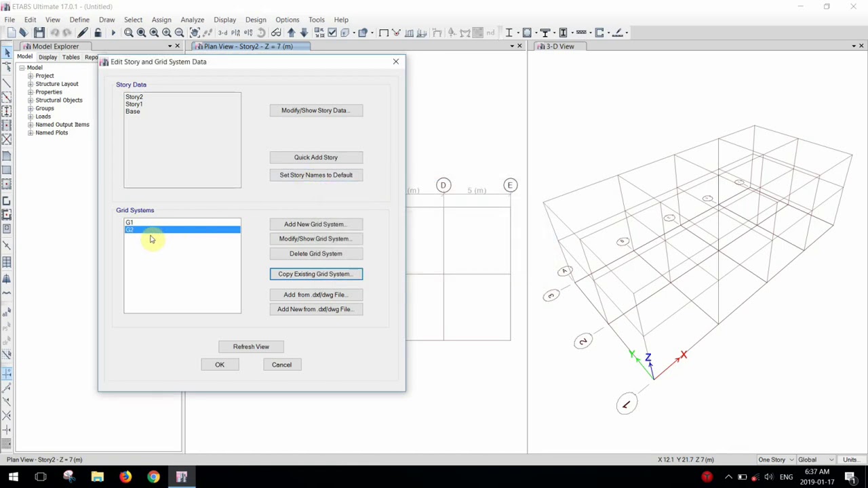Expand the Named Plots tree node
Screen dimensions: 868x488
[x=31, y=133]
